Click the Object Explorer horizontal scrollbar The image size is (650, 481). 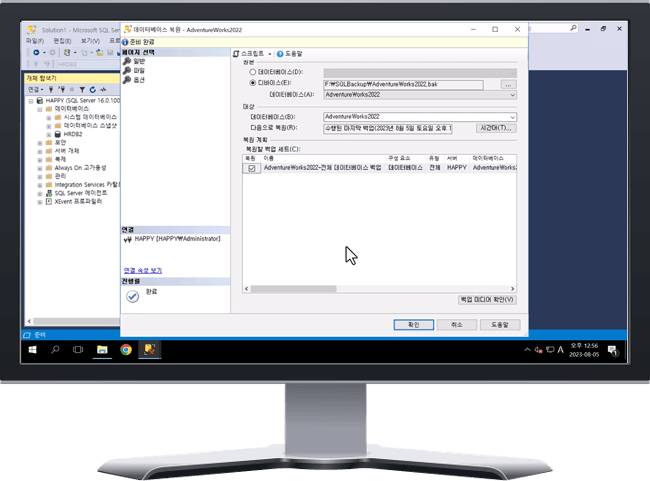[x=75, y=321]
